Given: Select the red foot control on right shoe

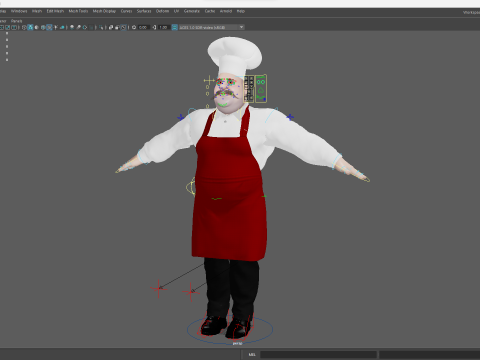Looking at the screenshot, I should coord(241,327).
